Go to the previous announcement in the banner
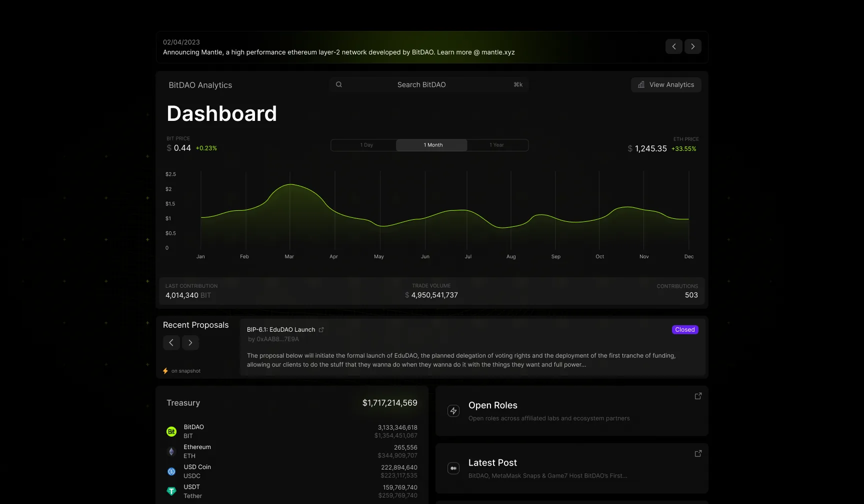Screen dimensions: 864x504 (674, 46)
